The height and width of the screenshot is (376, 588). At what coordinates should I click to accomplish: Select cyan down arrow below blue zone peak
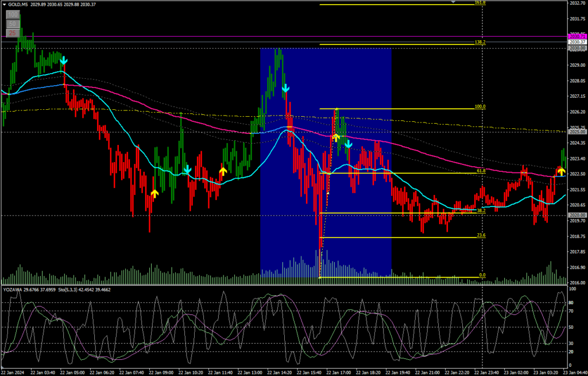285,89
